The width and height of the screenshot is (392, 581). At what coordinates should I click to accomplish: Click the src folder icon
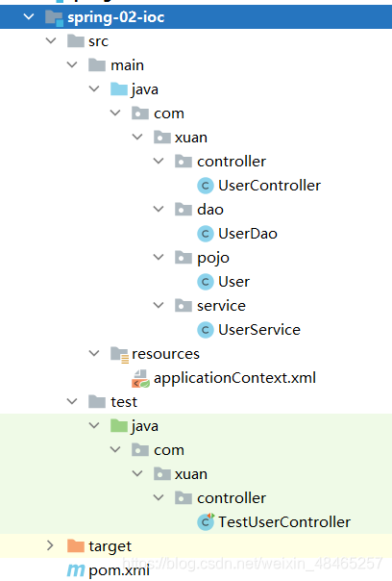(76, 40)
